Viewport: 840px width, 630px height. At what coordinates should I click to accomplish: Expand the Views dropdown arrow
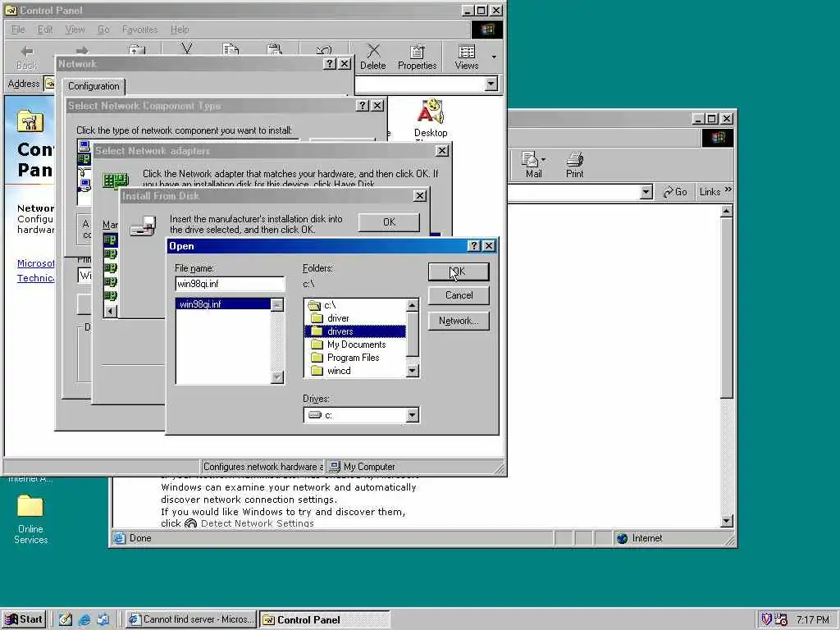(x=494, y=57)
